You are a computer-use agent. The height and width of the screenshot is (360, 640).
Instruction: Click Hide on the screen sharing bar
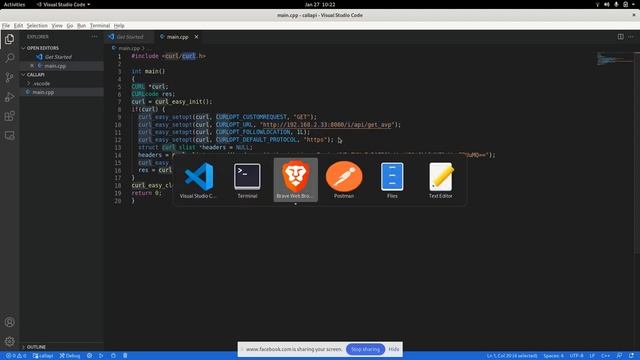click(394, 349)
